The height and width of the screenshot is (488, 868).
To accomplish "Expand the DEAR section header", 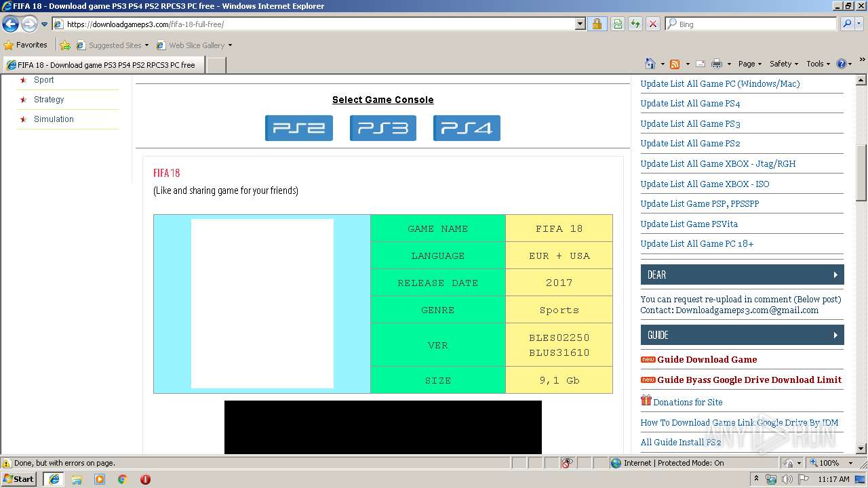I will 742,274.
